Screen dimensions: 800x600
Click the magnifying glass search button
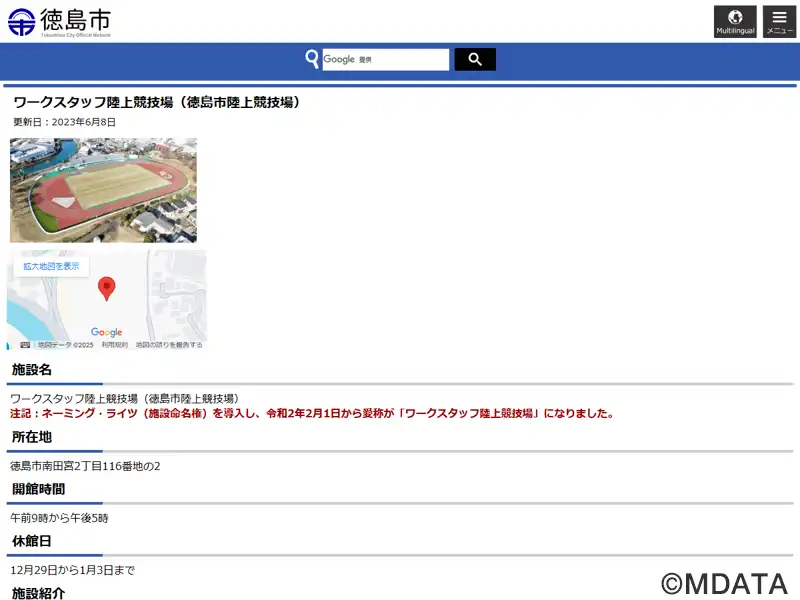pyautogui.click(x=475, y=59)
